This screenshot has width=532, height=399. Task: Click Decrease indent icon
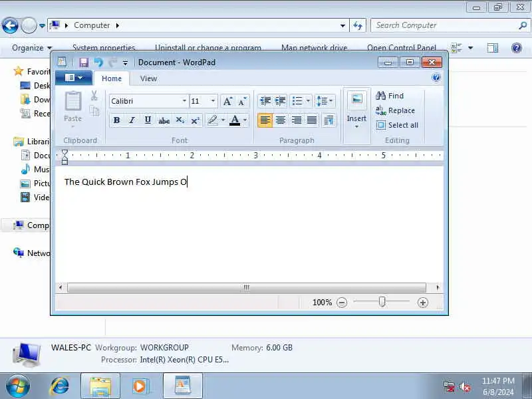click(265, 101)
